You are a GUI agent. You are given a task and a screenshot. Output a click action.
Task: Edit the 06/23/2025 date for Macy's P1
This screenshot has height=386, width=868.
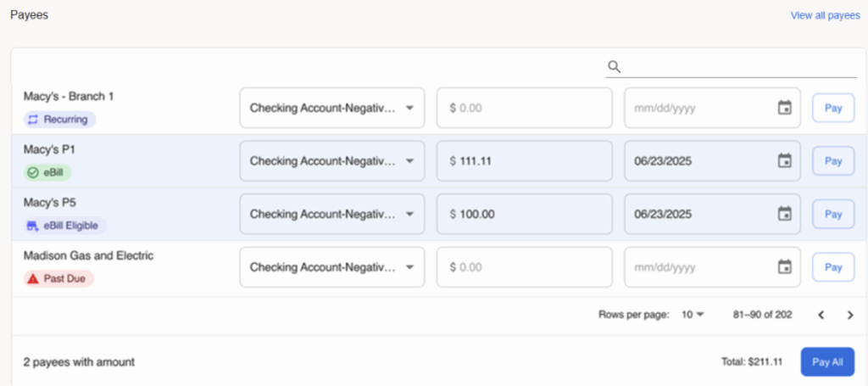coord(712,161)
